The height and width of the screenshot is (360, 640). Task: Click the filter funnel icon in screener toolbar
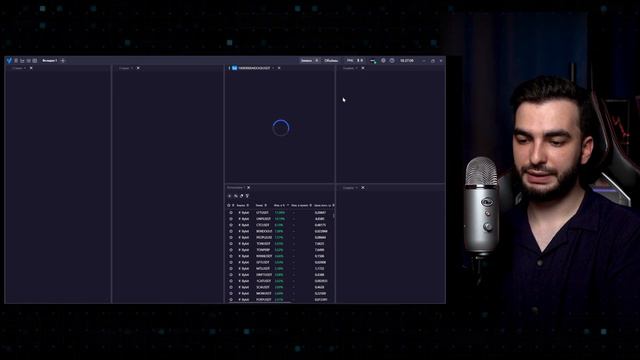point(247,196)
